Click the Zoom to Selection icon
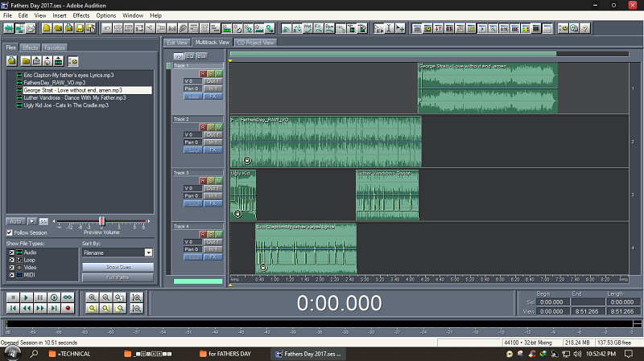The image size is (644, 361). [x=93, y=309]
